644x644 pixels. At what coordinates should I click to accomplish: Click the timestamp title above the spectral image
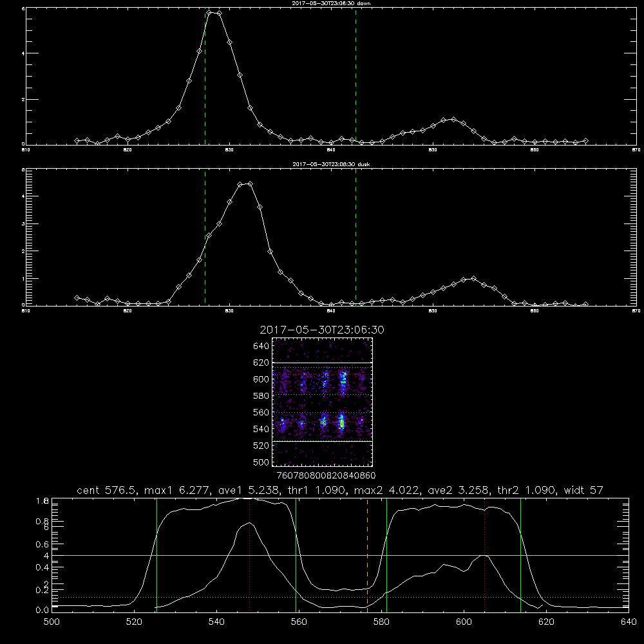pyautogui.click(x=322, y=330)
